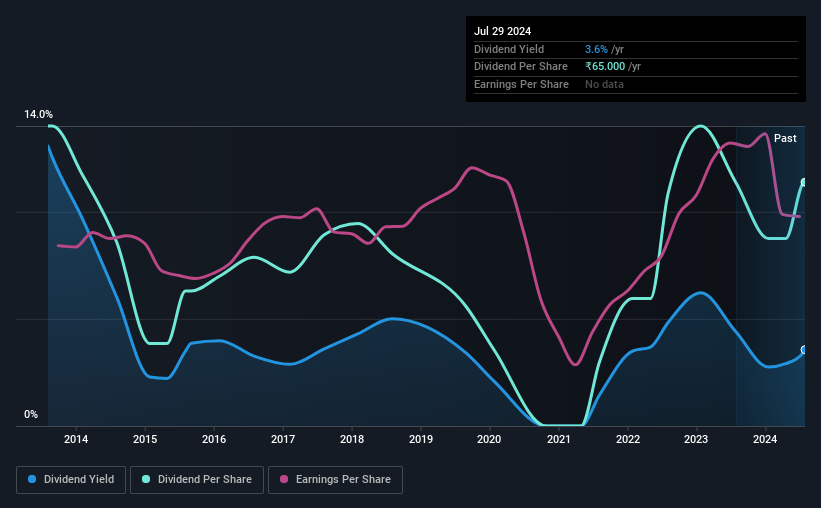Click the tooltip Earnings Per Share row label
The image size is (821, 508).
point(522,84)
